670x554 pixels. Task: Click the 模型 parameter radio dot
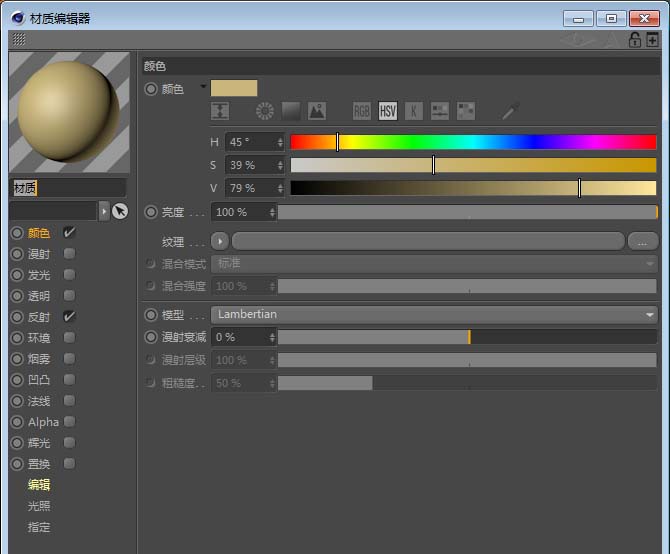click(x=151, y=315)
